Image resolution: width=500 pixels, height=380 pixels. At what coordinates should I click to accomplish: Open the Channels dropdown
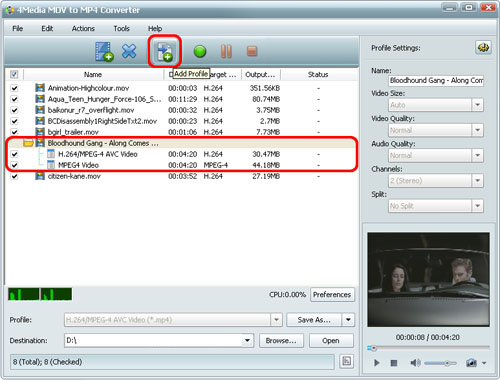477,181
